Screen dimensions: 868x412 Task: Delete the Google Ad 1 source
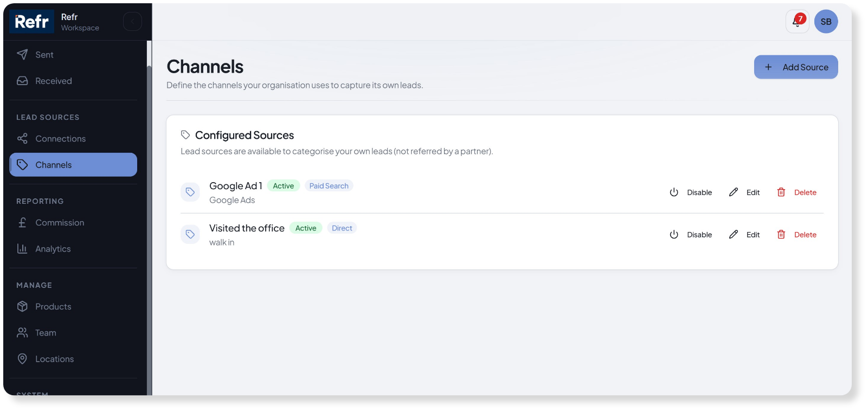(796, 192)
